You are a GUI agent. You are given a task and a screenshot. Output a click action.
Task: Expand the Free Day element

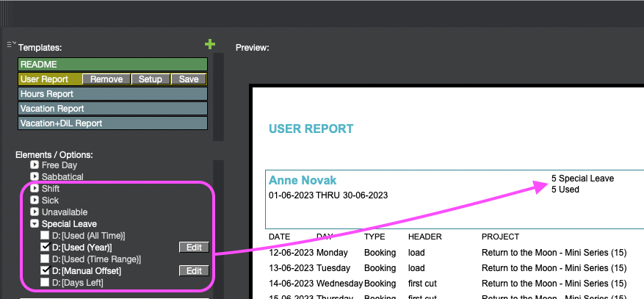click(35, 165)
